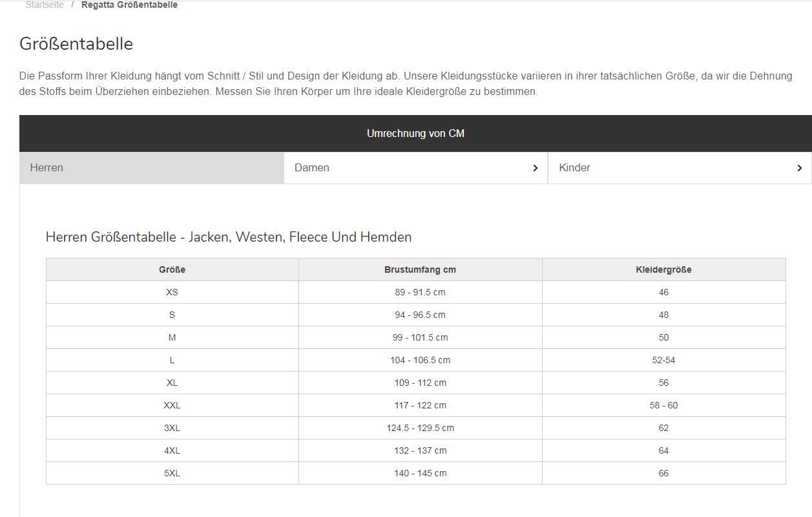Click the 58 - 60 Kleidergröße cell
This screenshot has width=812, height=517.
click(x=663, y=405)
